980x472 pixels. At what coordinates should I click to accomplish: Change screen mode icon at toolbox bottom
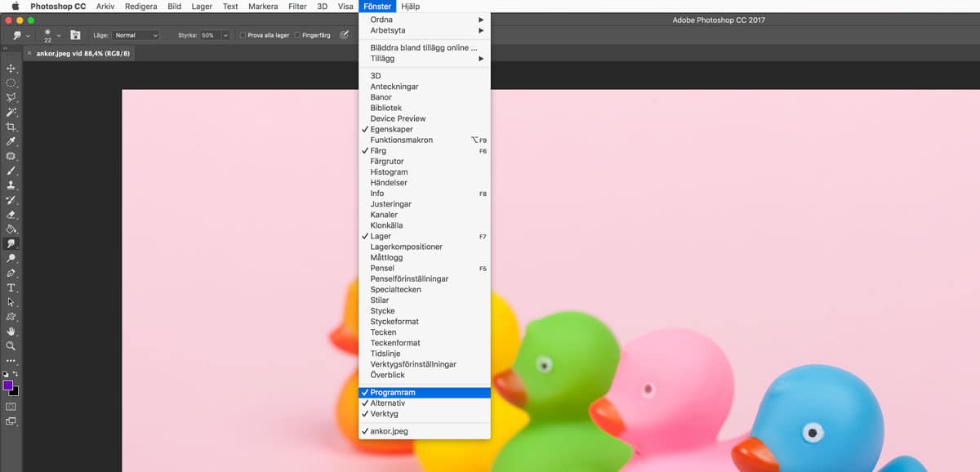pyautogui.click(x=11, y=421)
